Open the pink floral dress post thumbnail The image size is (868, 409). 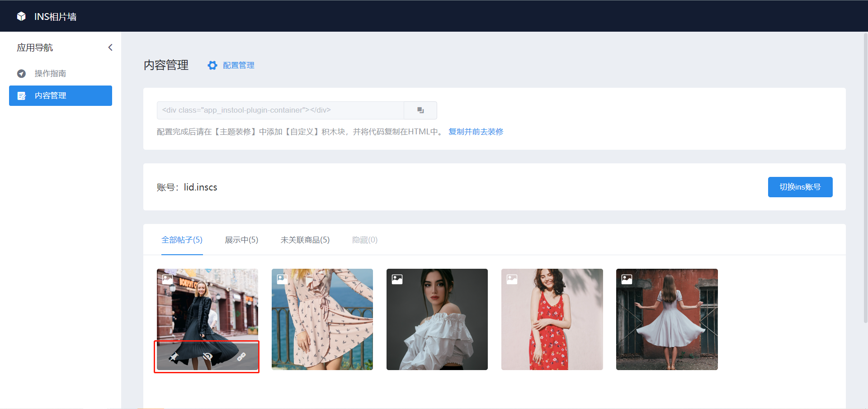click(x=322, y=319)
